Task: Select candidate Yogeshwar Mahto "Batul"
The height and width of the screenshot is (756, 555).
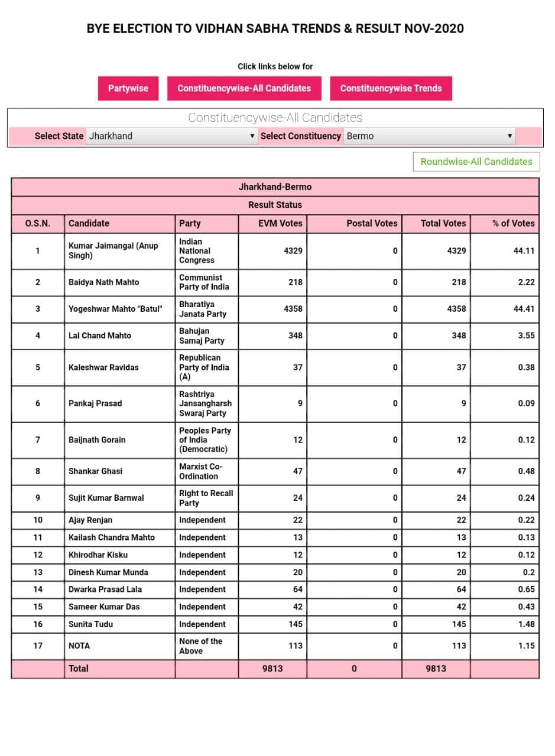Action: point(115,309)
